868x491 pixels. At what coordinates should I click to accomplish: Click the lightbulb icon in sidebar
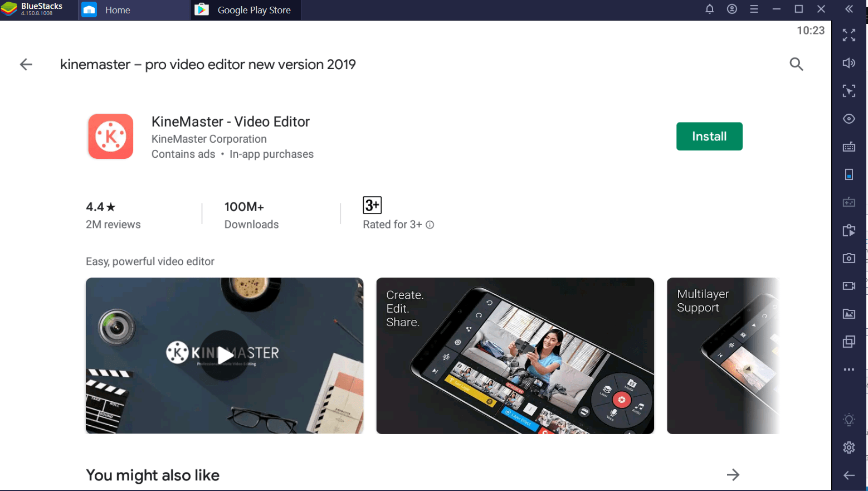(849, 420)
